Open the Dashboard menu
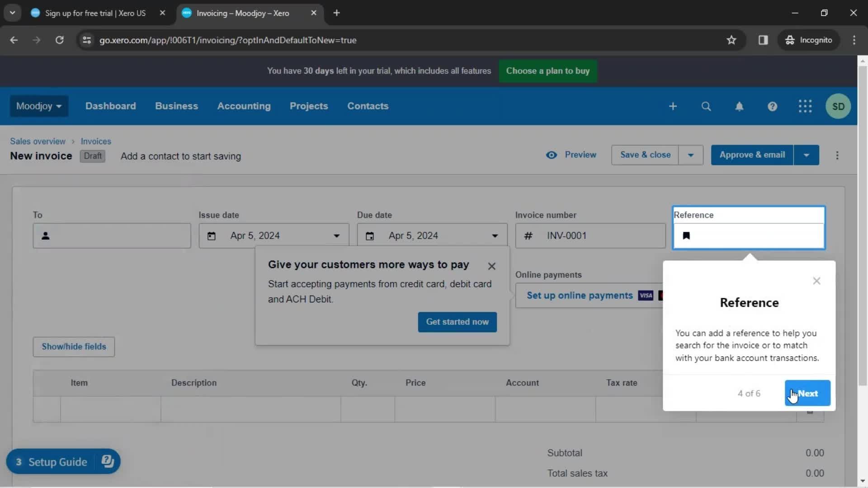868x488 pixels. [x=110, y=106]
